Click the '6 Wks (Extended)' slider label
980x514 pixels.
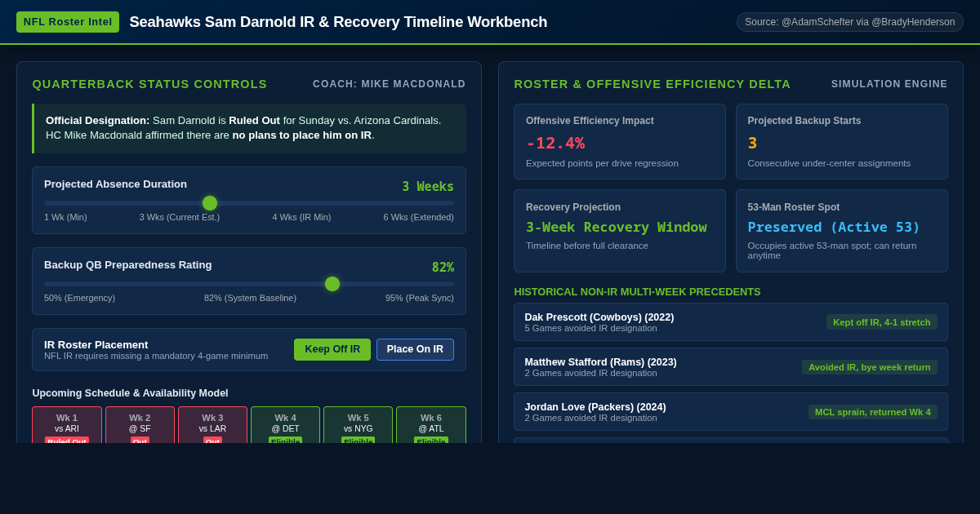tap(419, 217)
